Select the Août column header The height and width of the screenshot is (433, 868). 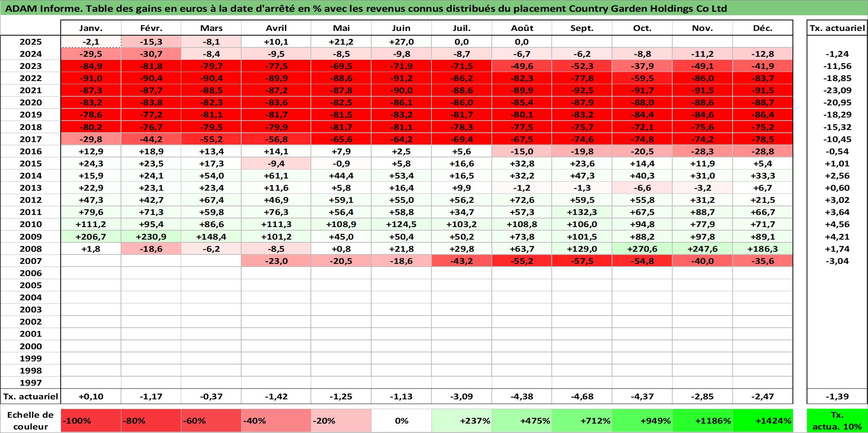point(522,28)
